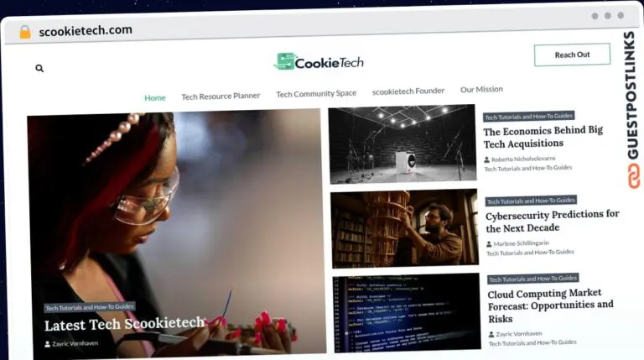Select the Home menu item
The height and width of the screenshot is (360, 644).
pyautogui.click(x=155, y=98)
